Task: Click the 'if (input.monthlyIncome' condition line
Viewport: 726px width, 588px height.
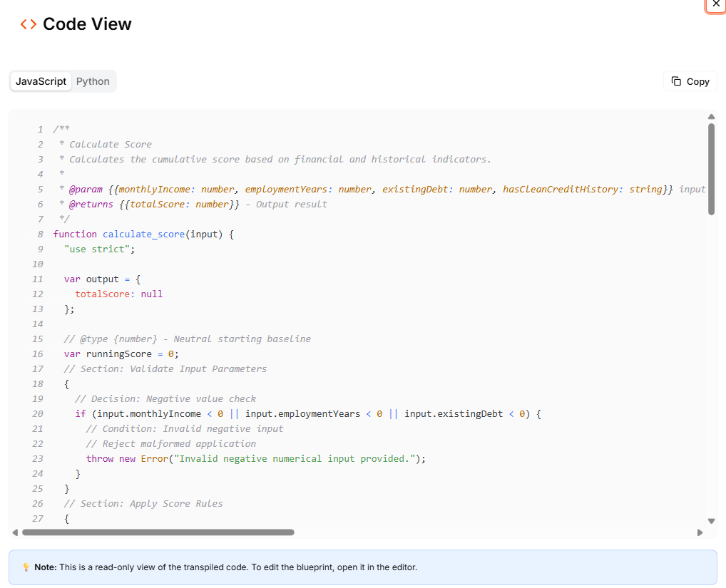Action: click(x=308, y=413)
